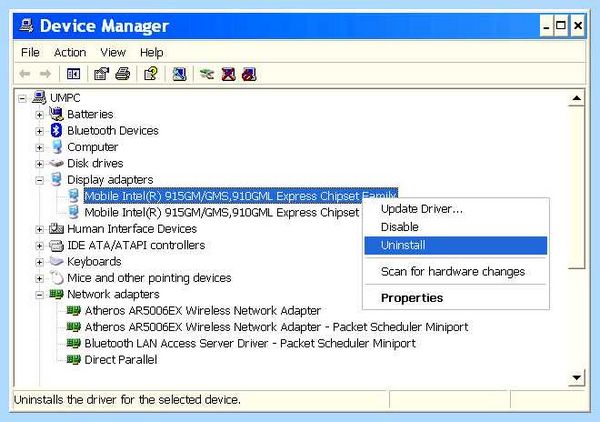Select Bluetooth LAN Access Server Driver row
The height and width of the screenshot is (422, 600).
pyautogui.click(x=250, y=343)
